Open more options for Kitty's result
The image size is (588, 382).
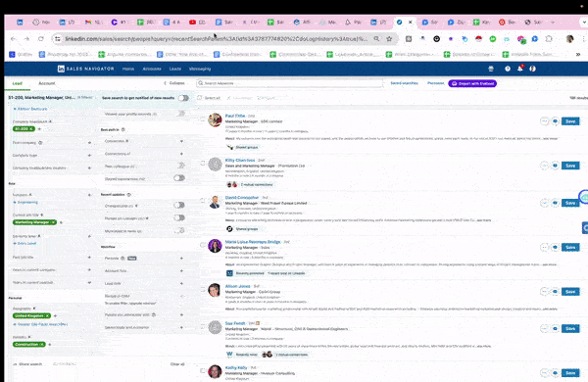(x=544, y=166)
